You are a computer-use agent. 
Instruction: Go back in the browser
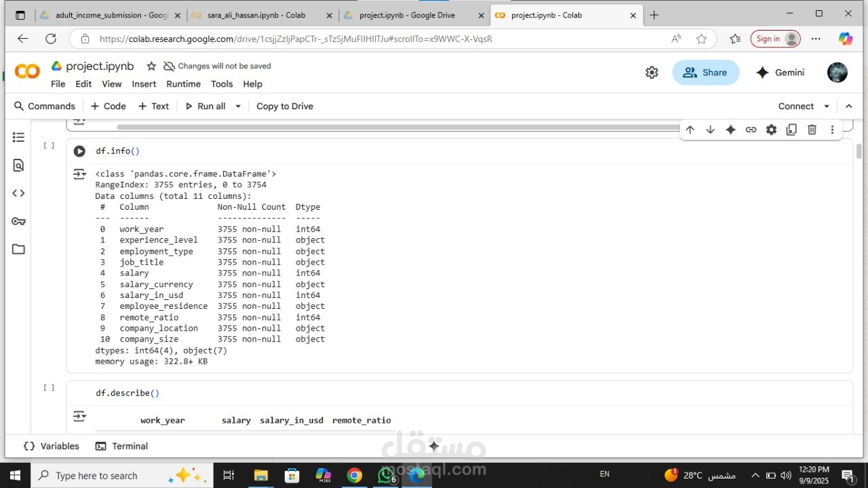22,39
